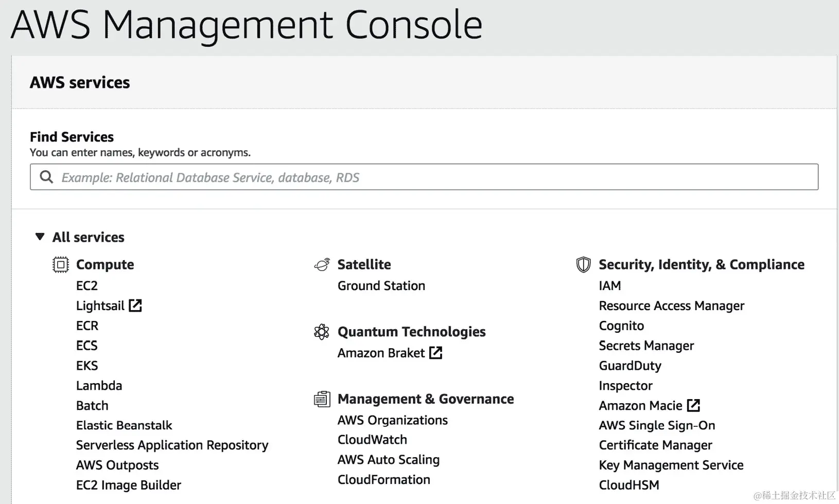Collapse the All services section
The width and height of the screenshot is (839, 504).
[x=40, y=237]
